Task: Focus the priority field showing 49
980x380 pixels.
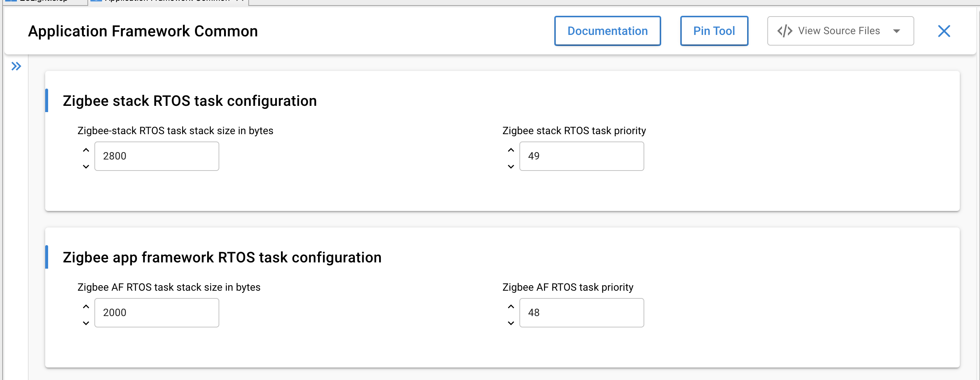Action: point(581,156)
